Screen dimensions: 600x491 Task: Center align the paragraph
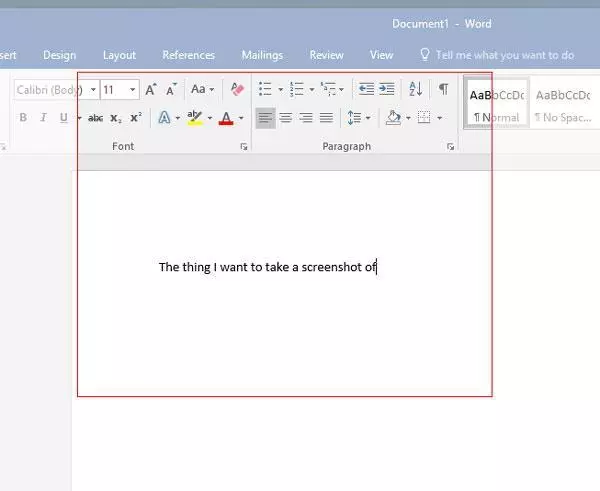(x=285, y=118)
